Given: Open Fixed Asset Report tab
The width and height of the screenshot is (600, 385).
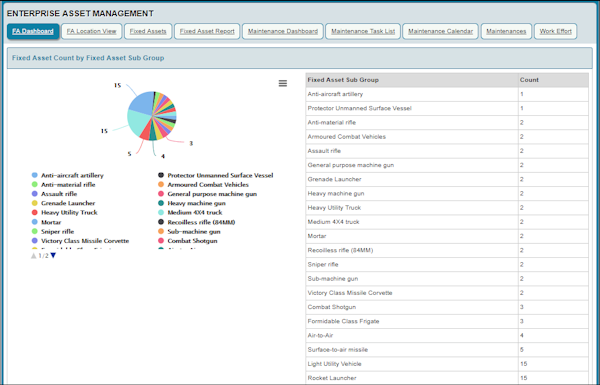Looking at the screenshot, I should [207, 31].
